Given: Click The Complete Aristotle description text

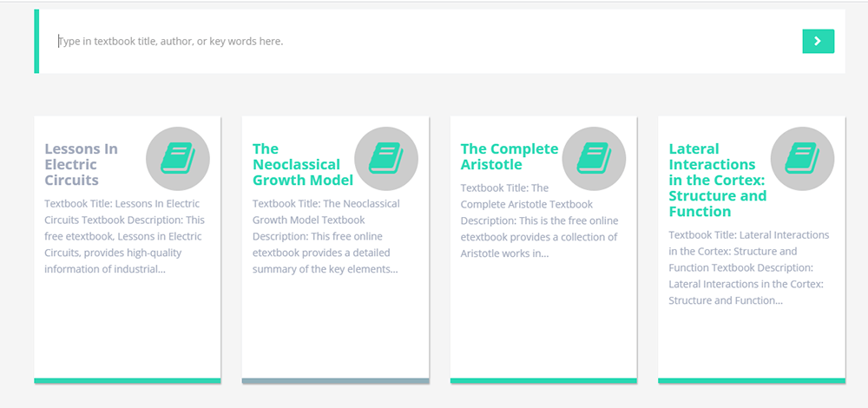Looking at the screenshot, I should point(538,220).
